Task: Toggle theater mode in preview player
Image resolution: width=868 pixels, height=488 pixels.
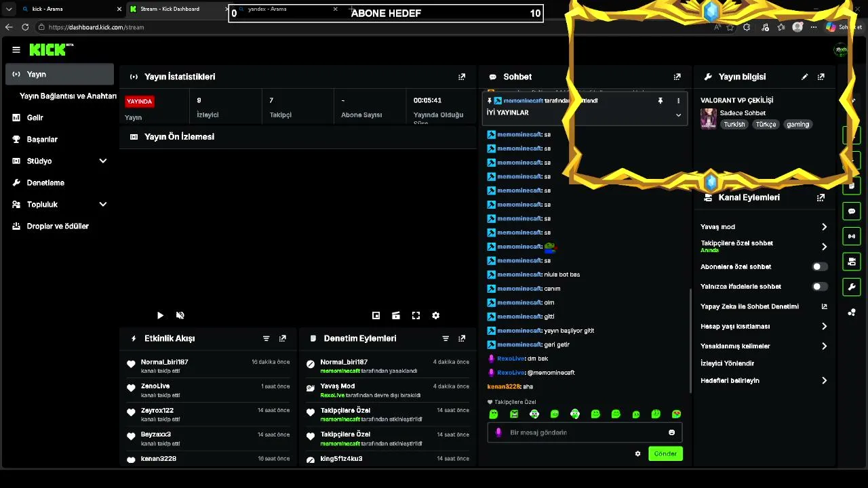Action: [396, 315]
